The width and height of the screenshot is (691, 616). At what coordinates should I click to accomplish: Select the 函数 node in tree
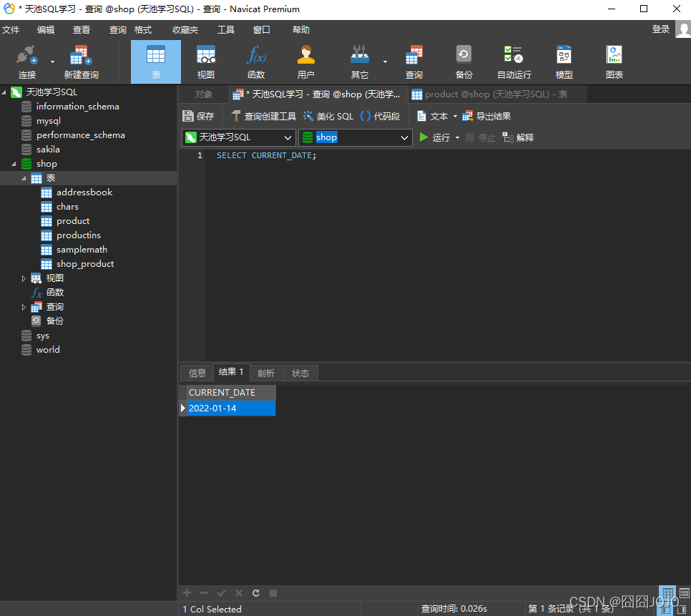click(54, 293)
